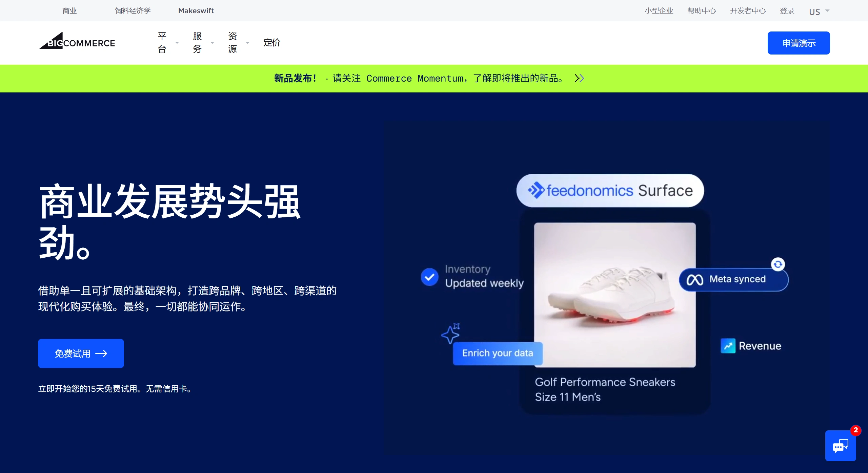Click the 登录 login link

click(x=787, y=11)
